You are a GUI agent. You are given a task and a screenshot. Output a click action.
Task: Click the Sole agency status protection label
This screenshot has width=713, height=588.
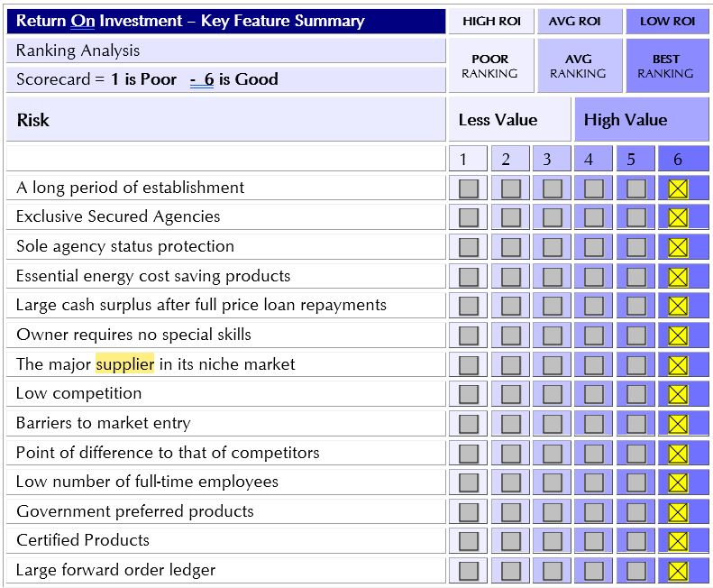[125, 246]
